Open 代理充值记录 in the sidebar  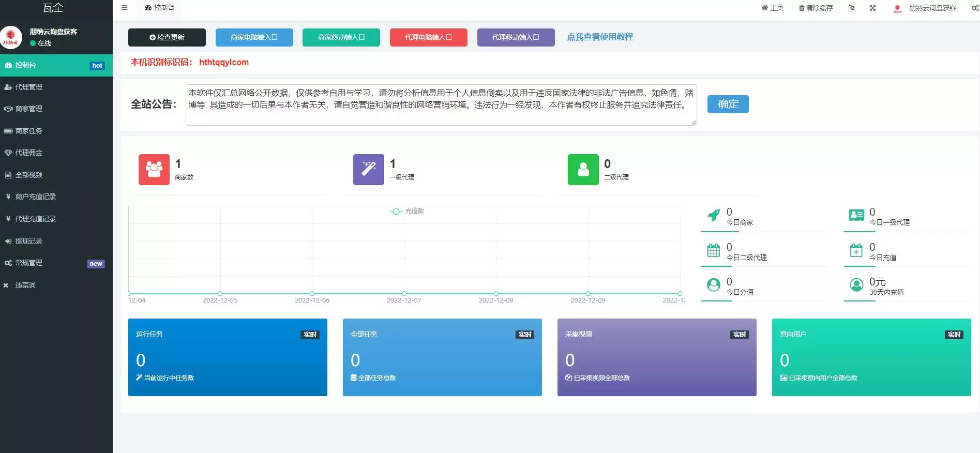tap(56, 219)
